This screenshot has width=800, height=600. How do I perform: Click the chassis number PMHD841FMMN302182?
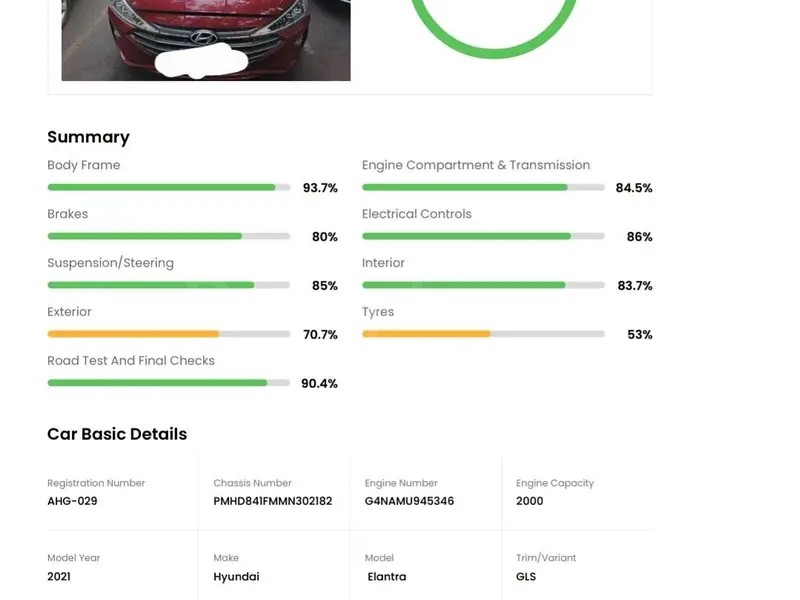pos(272,501)
